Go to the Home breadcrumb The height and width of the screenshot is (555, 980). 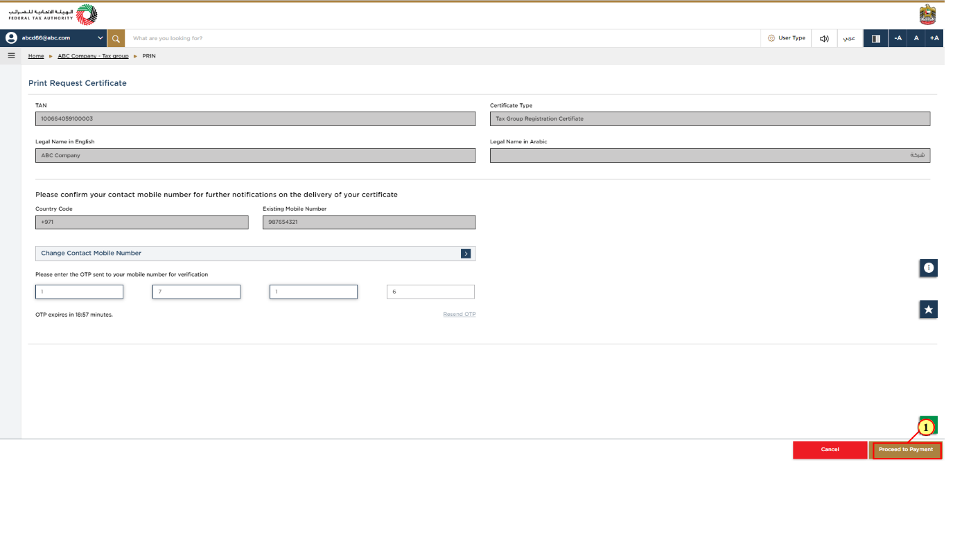(36, 55)
